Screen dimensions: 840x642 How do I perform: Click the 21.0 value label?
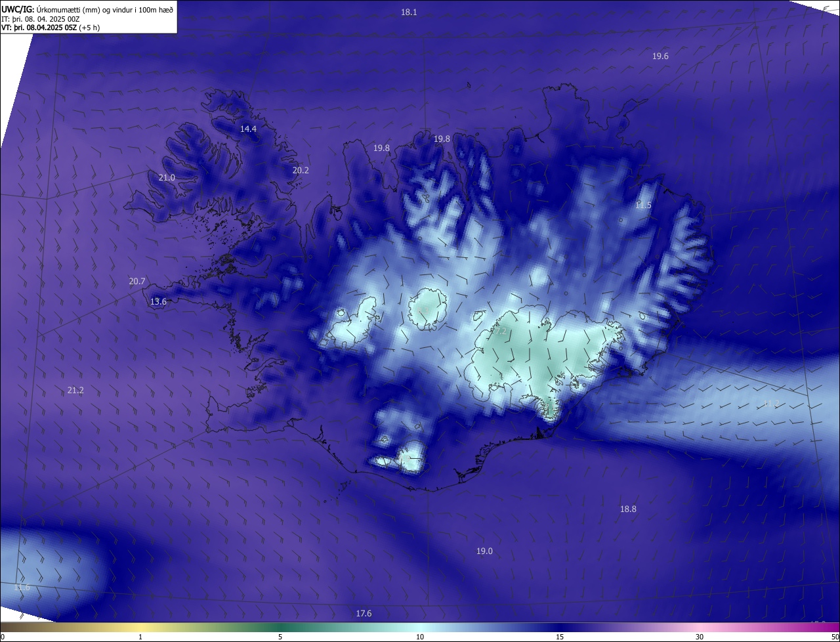[167, 178]
